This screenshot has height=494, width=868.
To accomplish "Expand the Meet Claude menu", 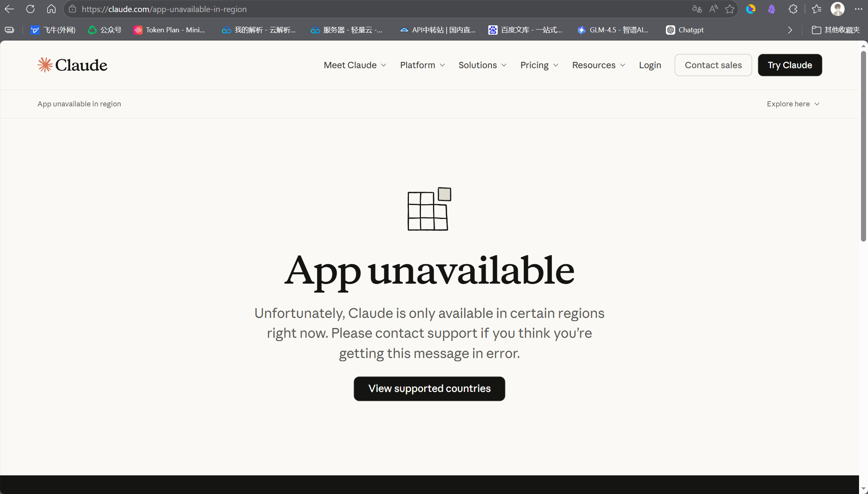I will point(355,65).
